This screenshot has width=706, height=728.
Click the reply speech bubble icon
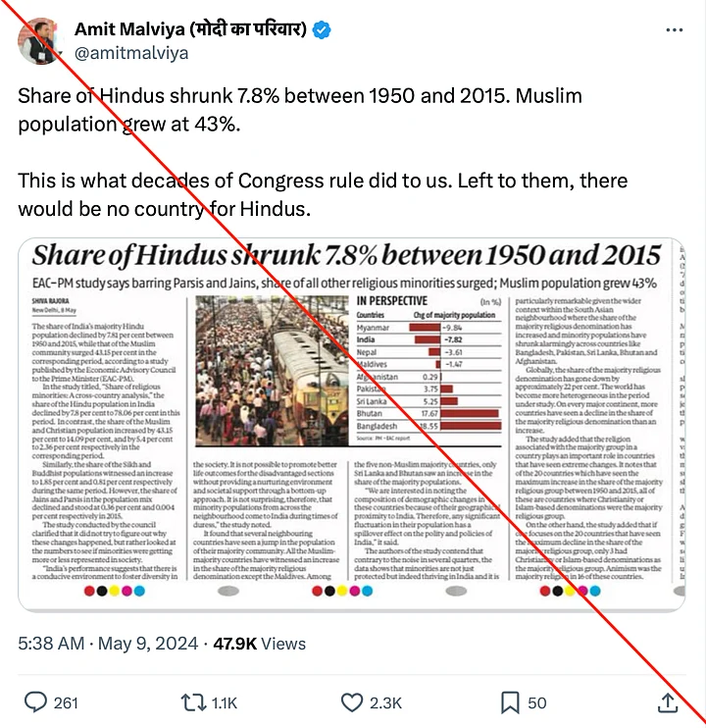click(x=35, y=702)
